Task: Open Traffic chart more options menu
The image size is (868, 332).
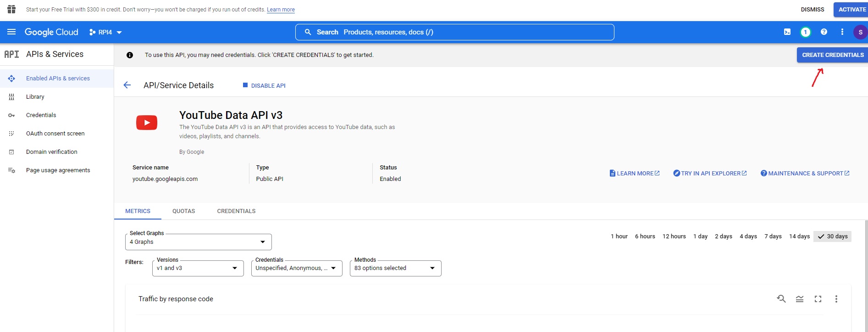Action: coord(836,299)
